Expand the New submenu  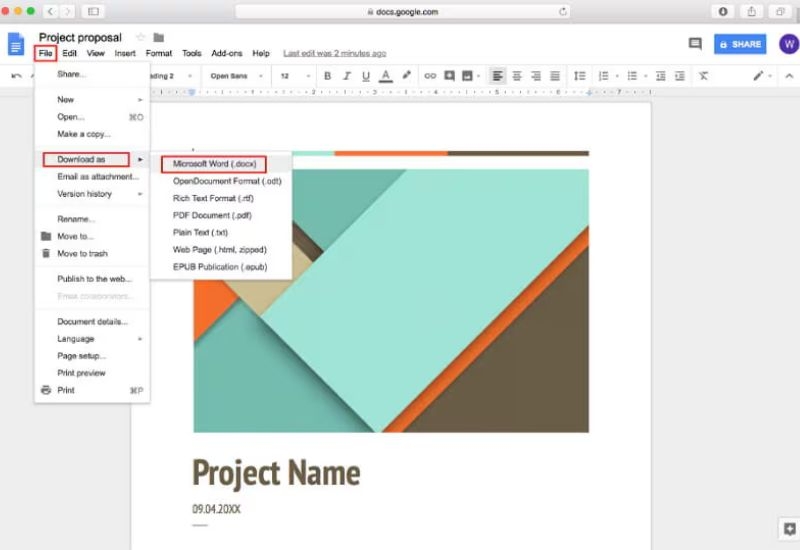tap(92, 99)
